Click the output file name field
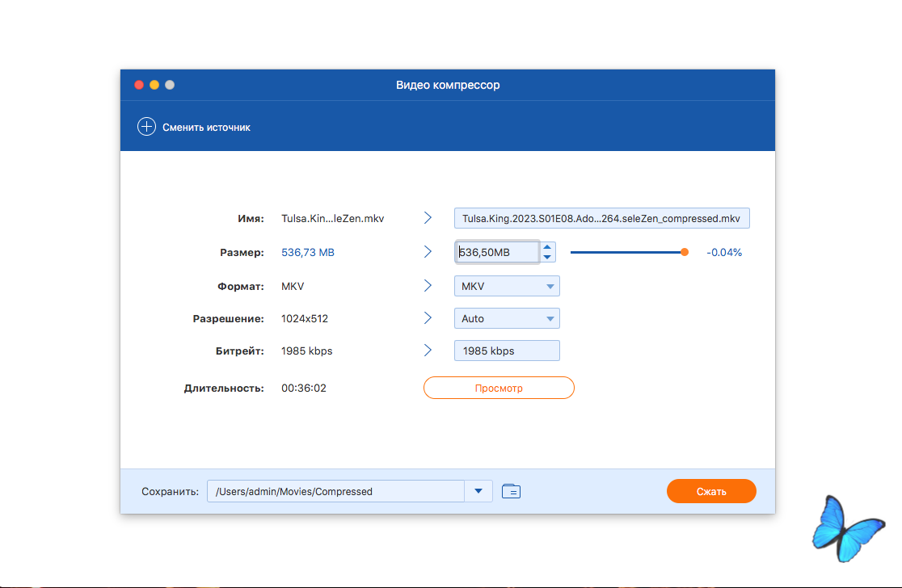The width and height of the screenshot is (902, 588). coord(601,218)
